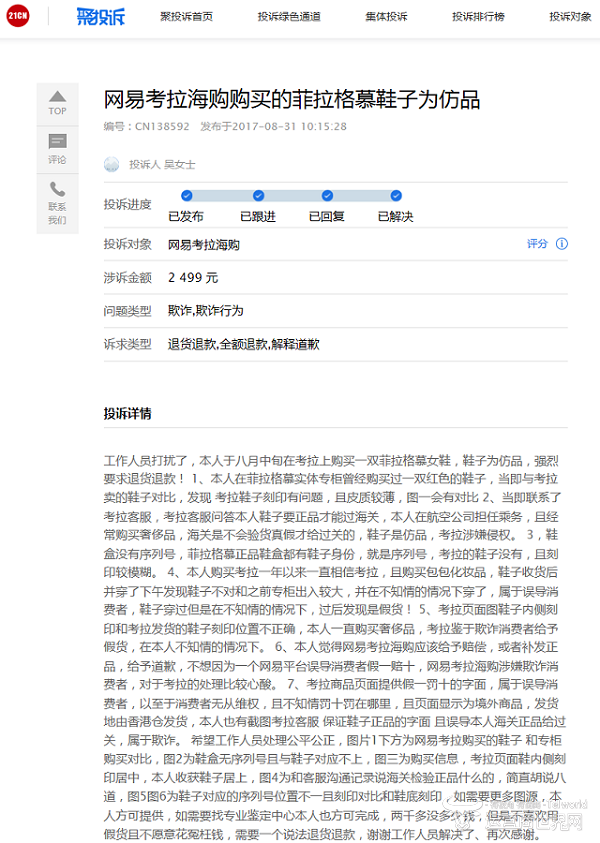Open the 投诉对象 navigation item
Viewport: 600px width, 843px height.
click(x=570, y=17)
